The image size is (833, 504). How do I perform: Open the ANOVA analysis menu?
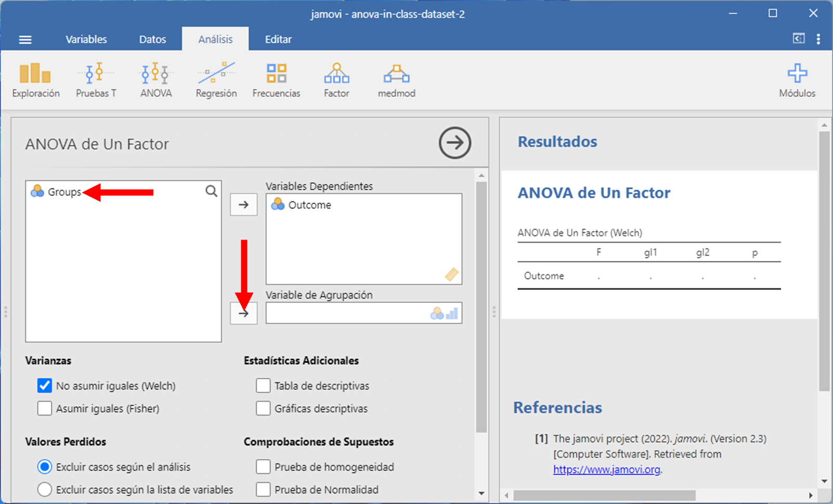pyautogui.click(x=156, y=79)
